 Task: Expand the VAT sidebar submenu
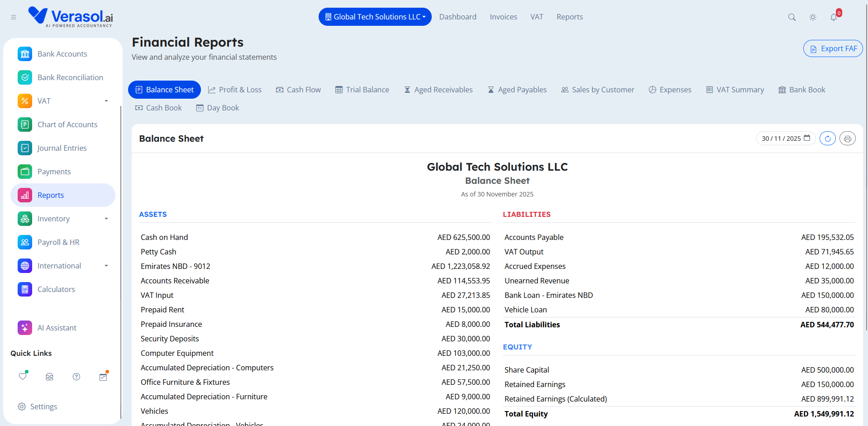[x=106, y=101]
